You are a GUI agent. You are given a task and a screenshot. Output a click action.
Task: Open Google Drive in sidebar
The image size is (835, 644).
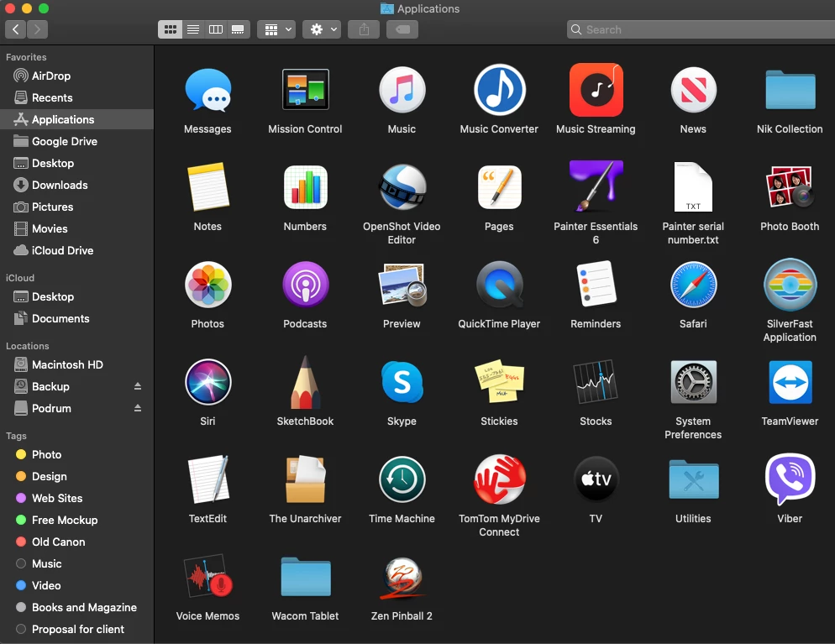click(x=76, y=142)
